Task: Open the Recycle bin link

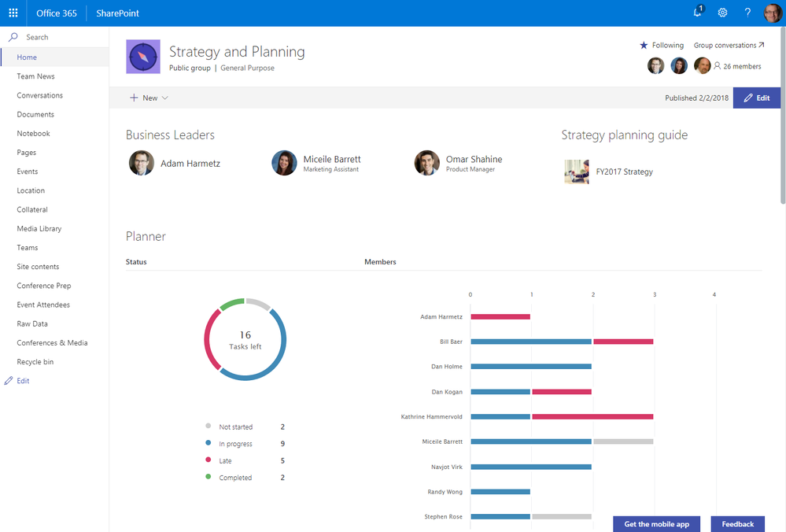Action: pos(35,362)
